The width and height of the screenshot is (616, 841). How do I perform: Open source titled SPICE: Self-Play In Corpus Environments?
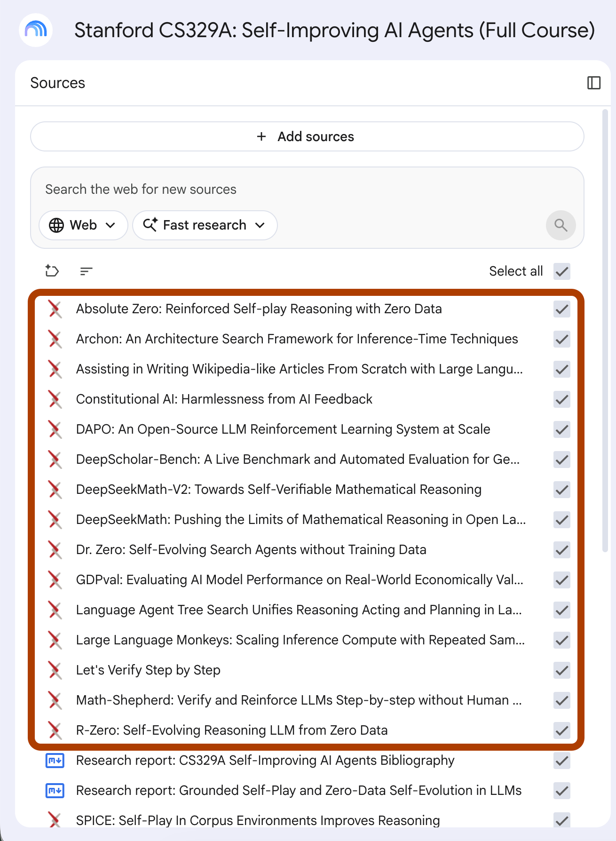[x=258, y=820]
